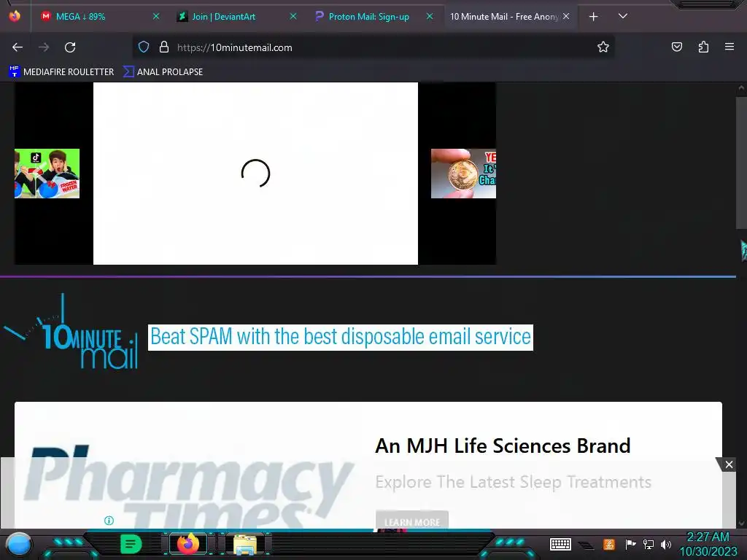Click the LEARN MORE ad button

(412, 521)
